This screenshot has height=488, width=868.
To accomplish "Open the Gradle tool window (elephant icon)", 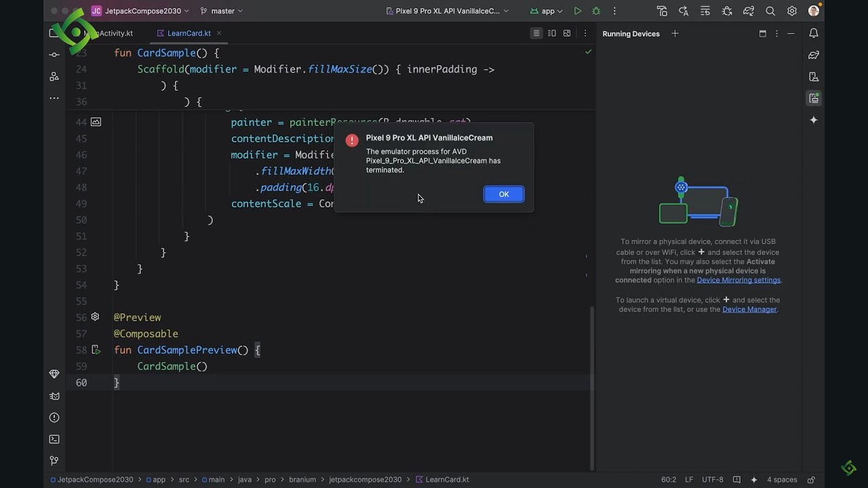I will (814, 55).
